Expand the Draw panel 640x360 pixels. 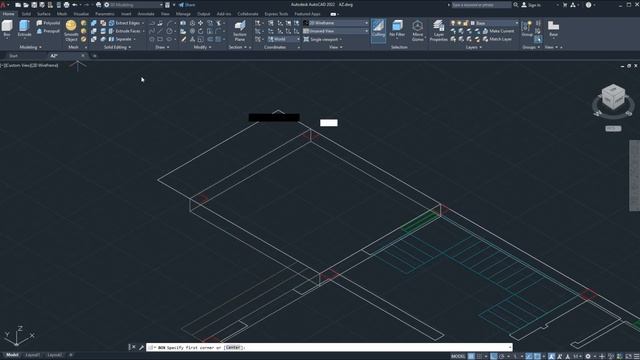[162, 47]
